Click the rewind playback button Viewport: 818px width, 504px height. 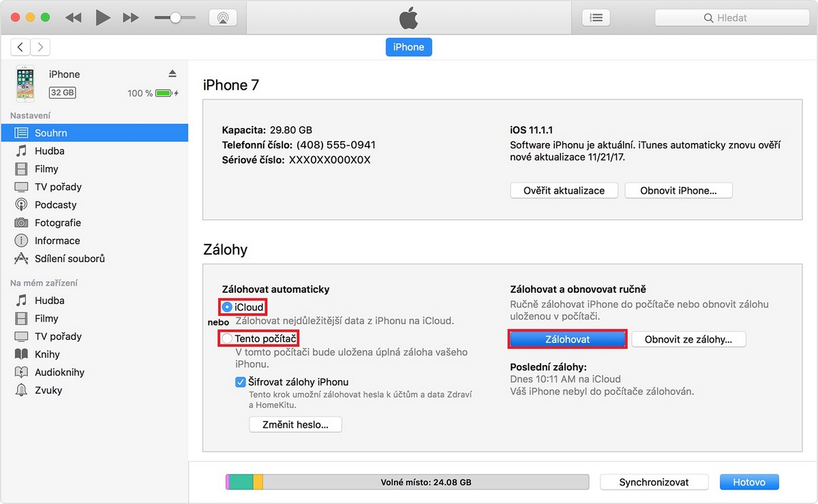74,18
